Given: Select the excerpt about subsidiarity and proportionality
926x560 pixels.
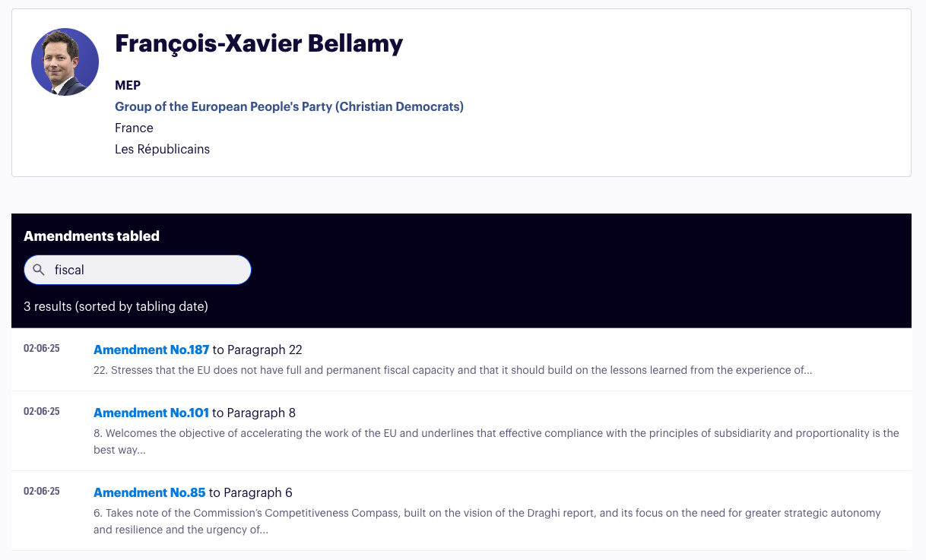Looking at the screenshot, I should click(496, 441).
